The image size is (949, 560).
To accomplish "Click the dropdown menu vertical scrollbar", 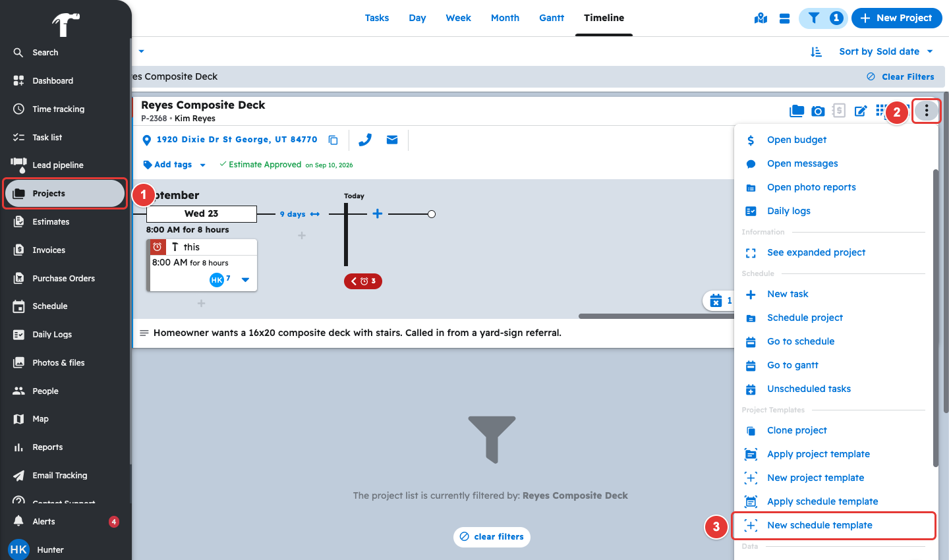I will click(935, 318).
